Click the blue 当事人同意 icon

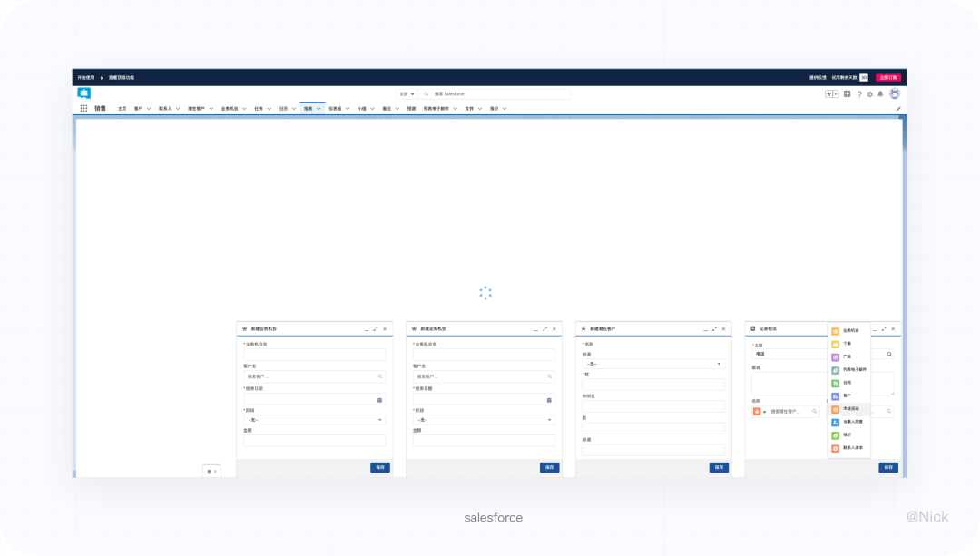pyautogui.click(x=835, y=422)
